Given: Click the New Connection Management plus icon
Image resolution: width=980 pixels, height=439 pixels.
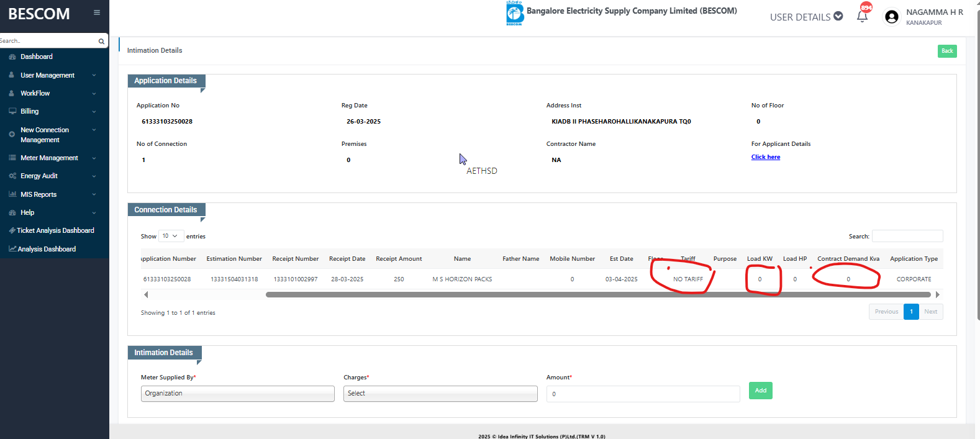Looking at the screenshot, I should (12, 134).
